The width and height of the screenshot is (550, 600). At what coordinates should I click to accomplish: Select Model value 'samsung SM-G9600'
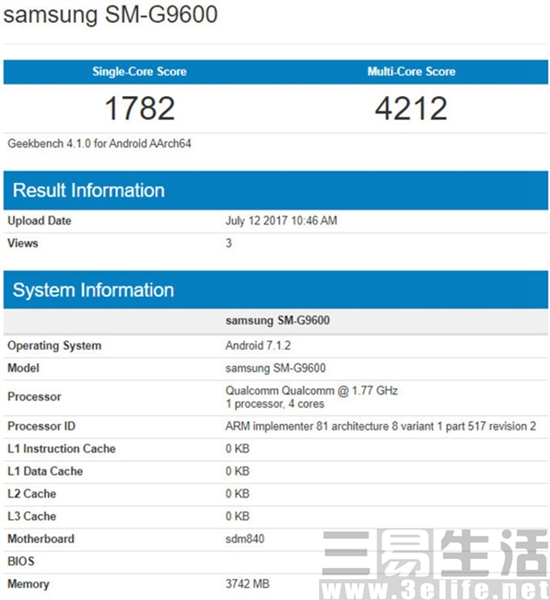276,368
